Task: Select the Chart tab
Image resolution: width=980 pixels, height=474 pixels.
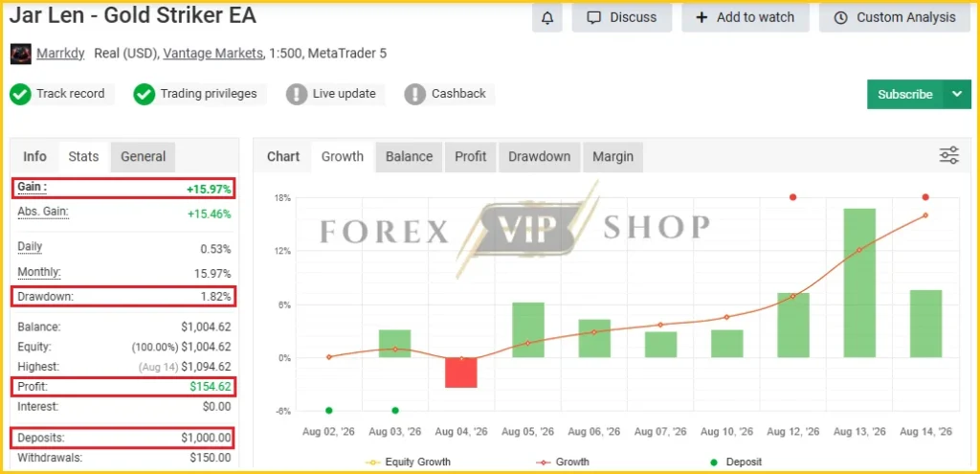Action: (283, 156)
